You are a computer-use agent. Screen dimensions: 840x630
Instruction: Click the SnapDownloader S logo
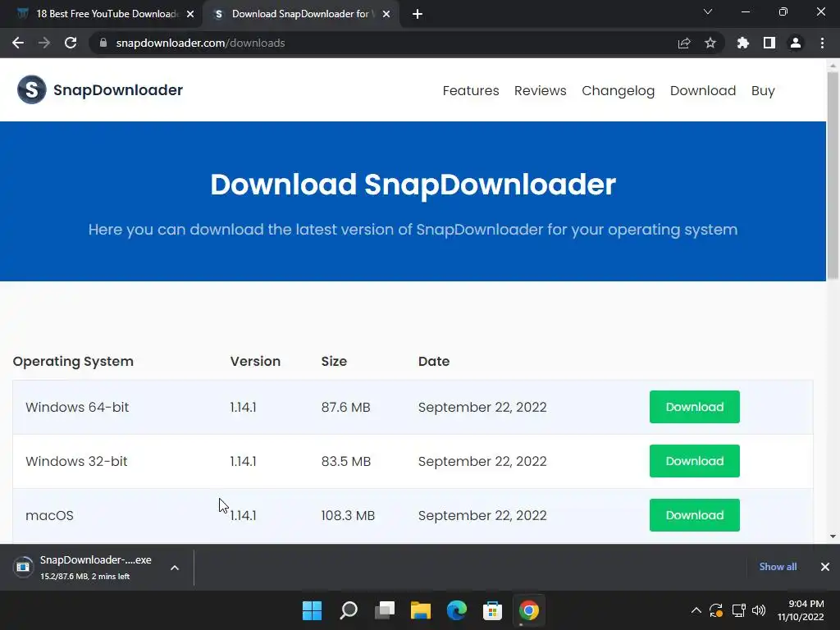point(32,89)
